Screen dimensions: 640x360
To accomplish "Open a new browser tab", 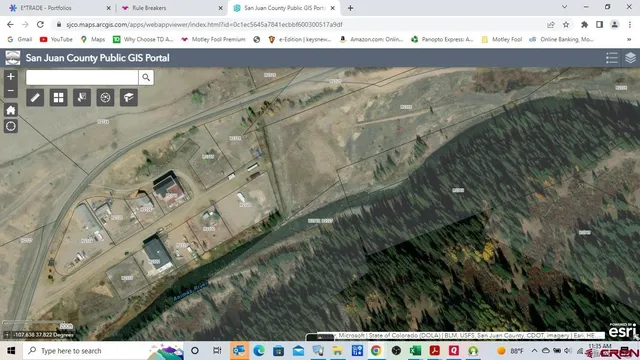I will [350, 8].
